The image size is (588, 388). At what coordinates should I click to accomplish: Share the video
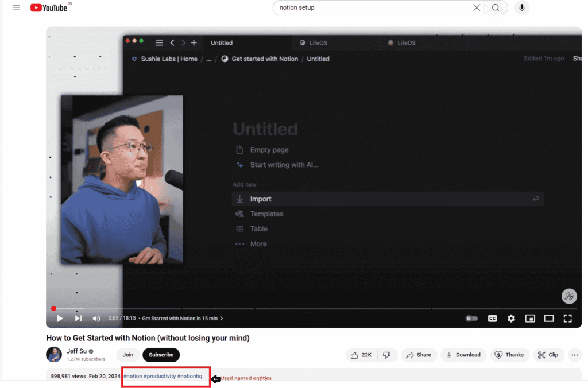(x=419, y=355)
